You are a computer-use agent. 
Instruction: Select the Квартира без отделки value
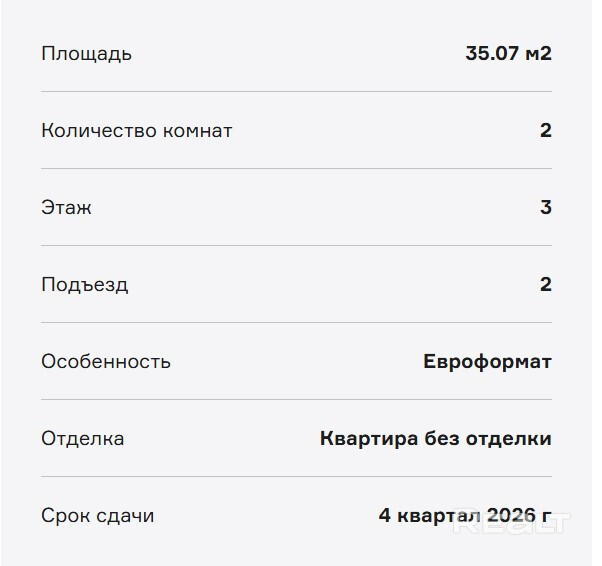pos(435,439)
